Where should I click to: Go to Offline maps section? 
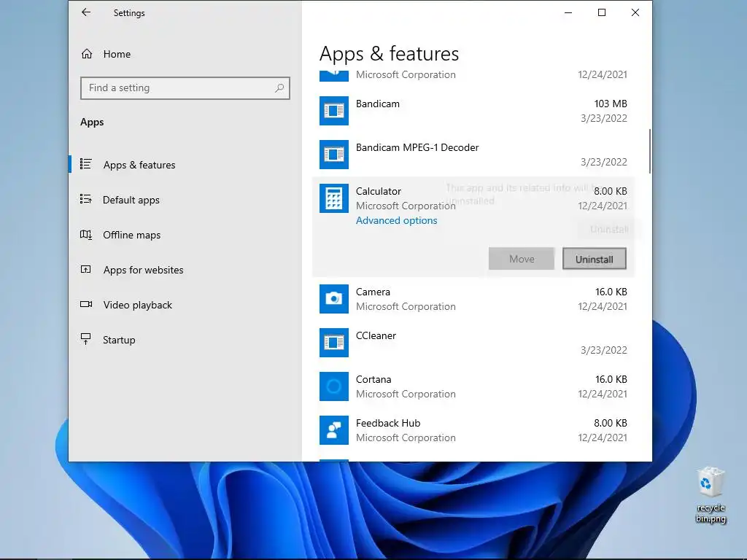[131, 235]
